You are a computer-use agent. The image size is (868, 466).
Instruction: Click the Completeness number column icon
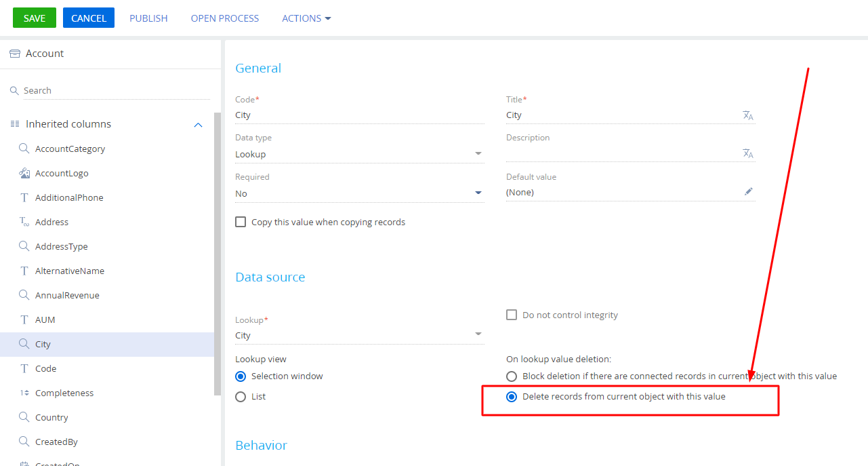(24, 393)
